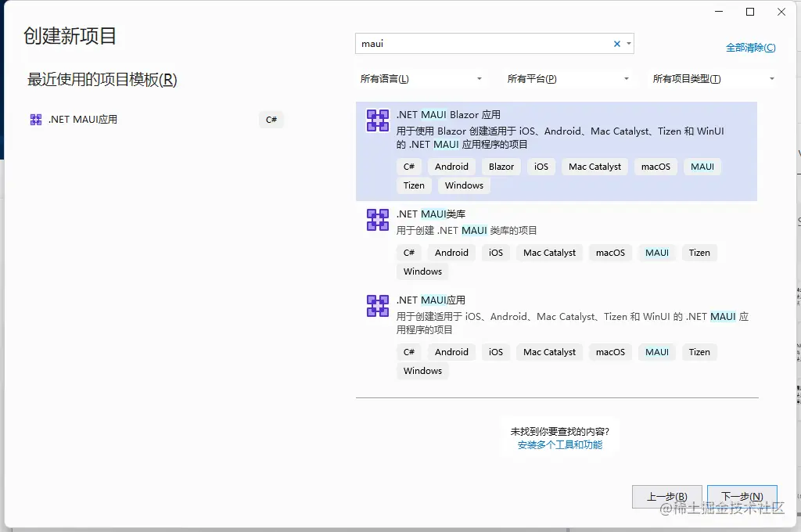Click the Mac Catalyst tag under .NET MAUI类库
Image resolution: width=801 pixels, height=532 pixels.
click(x=549, y=253)
